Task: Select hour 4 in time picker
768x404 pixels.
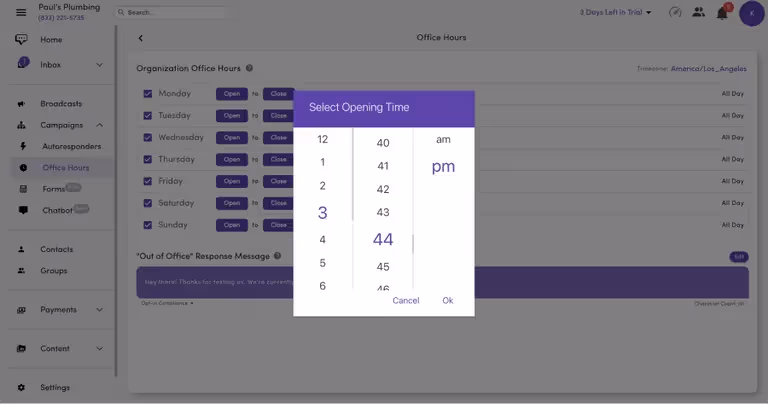Action: tap(322, 239)
